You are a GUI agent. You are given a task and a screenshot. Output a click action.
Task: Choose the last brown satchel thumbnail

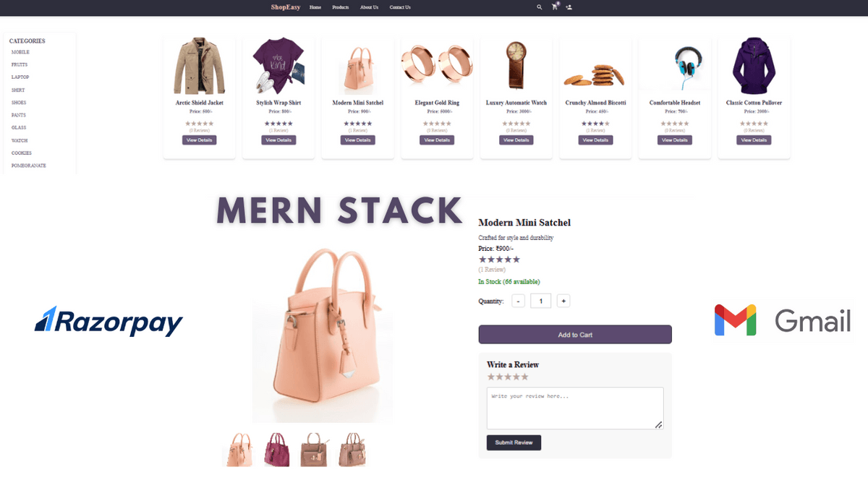pyautogui.click(x=353, y=450)
